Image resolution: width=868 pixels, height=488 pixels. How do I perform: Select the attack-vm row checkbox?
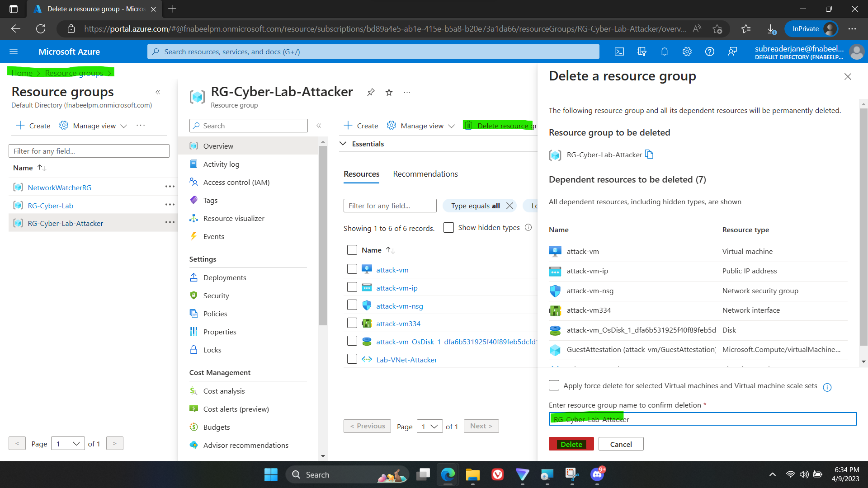pyautogui.click(x=352, y=269)
